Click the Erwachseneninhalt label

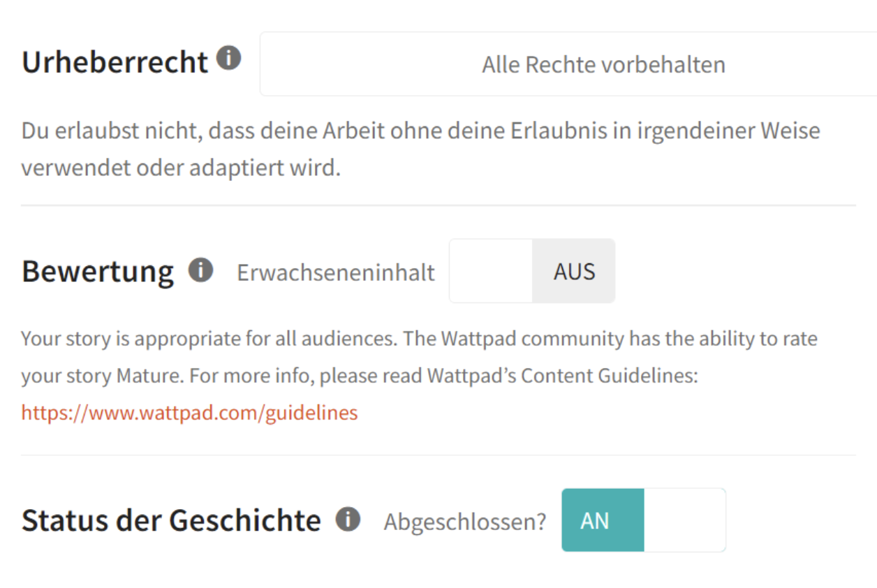[x=336, y=272]
